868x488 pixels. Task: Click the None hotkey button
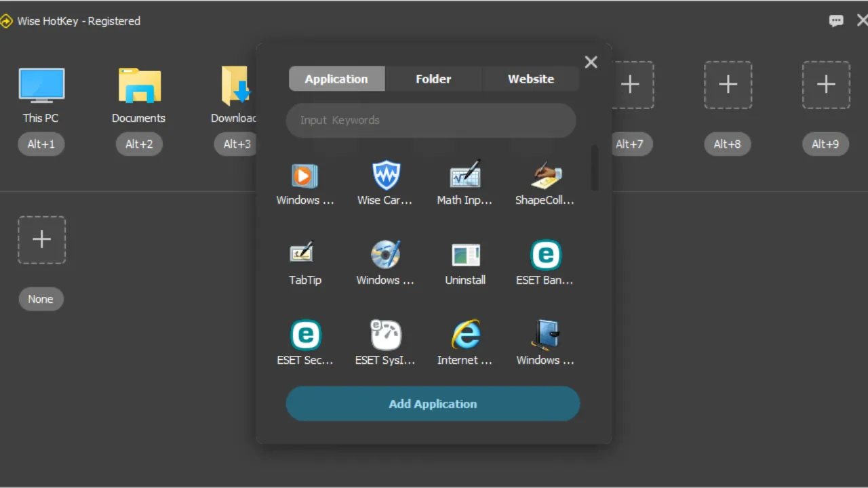tap(41, 299)
